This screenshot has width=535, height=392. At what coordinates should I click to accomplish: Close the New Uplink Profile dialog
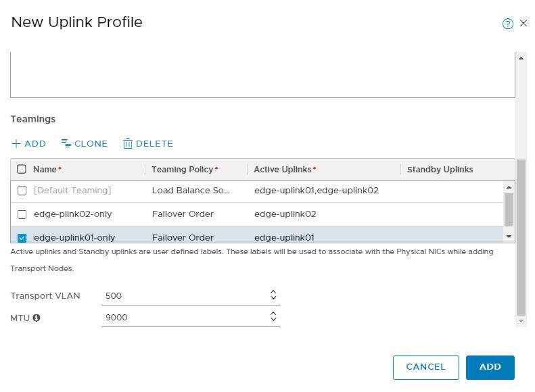click(524, 24)
